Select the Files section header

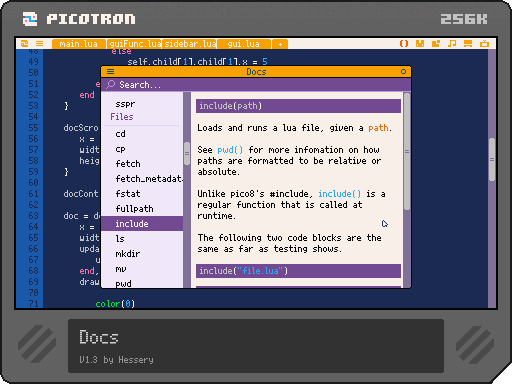[x=122, y=117]
